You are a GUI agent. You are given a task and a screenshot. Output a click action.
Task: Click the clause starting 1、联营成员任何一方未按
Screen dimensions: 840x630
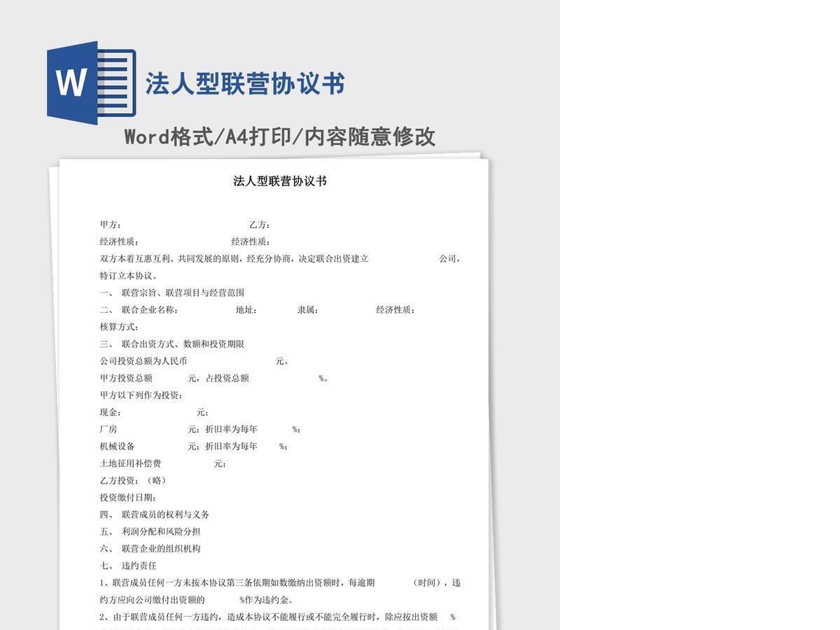pyautogui.click(x=280, y=582)
